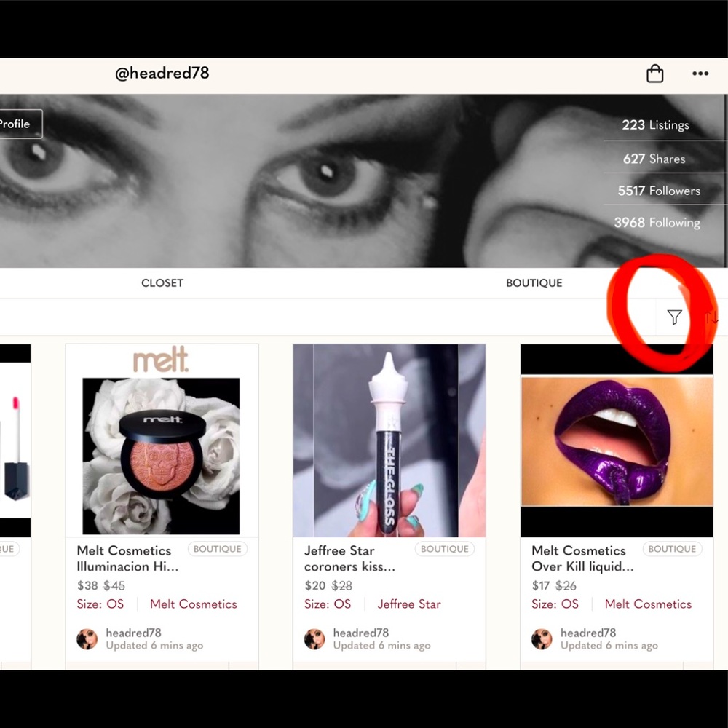Open the 5517 Followers list

coord(659,191)
